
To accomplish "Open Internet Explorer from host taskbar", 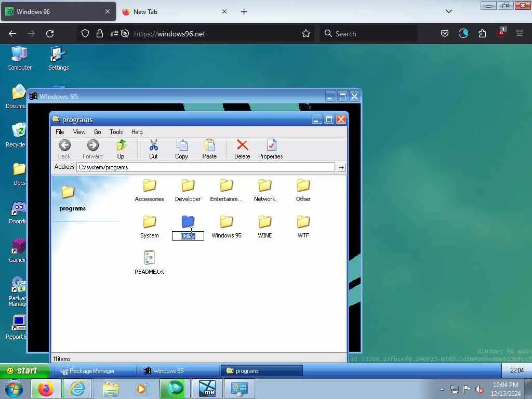I will point(77,389).
